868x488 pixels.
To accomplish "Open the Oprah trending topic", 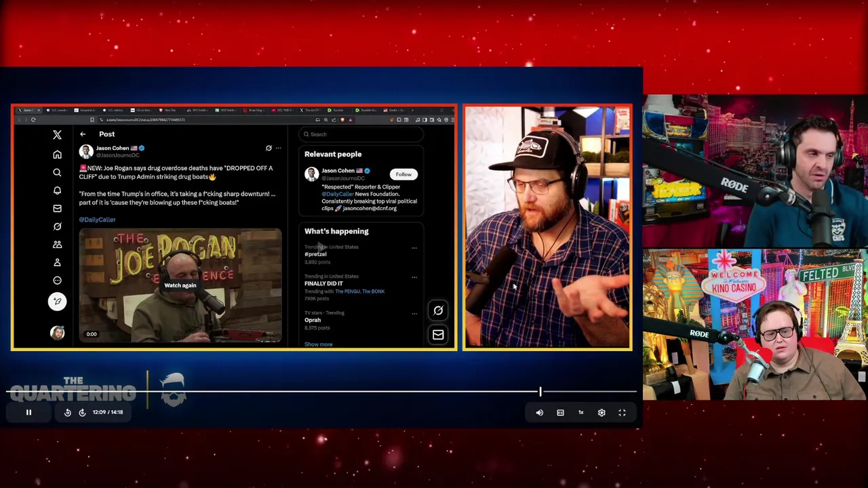I will [x=313, y=320].
